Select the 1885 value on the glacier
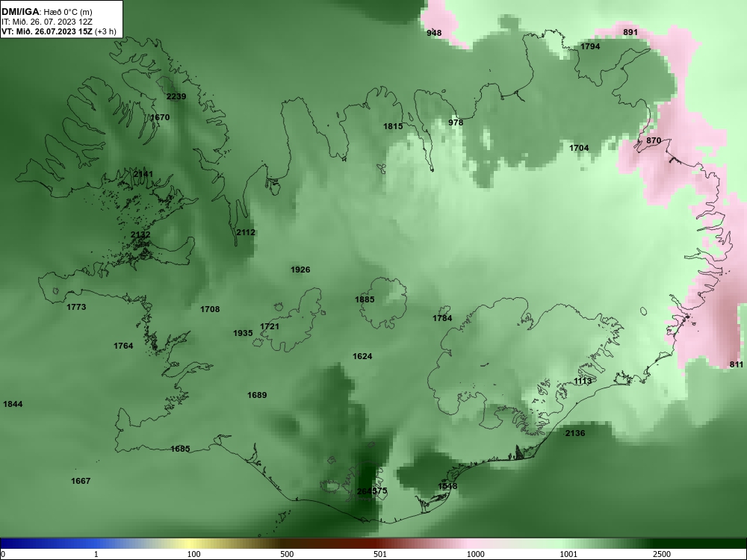The image size is (747, 560). click(x=365, y=299)
